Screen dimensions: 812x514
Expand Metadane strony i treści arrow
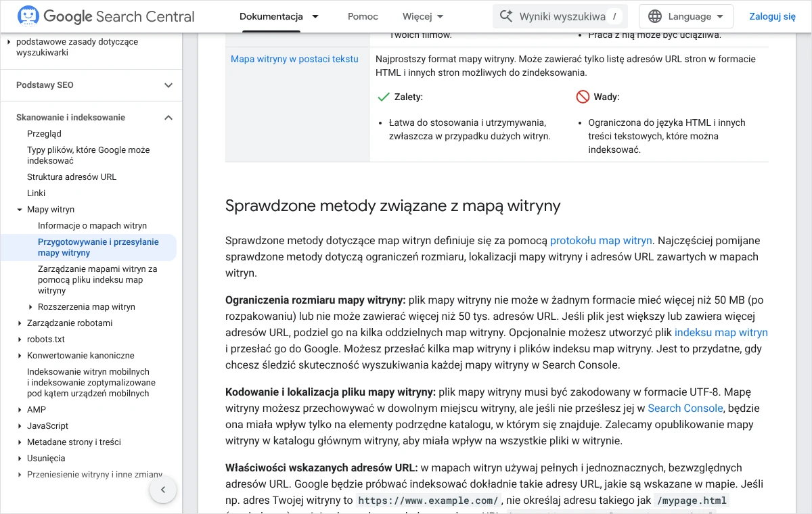20,442
